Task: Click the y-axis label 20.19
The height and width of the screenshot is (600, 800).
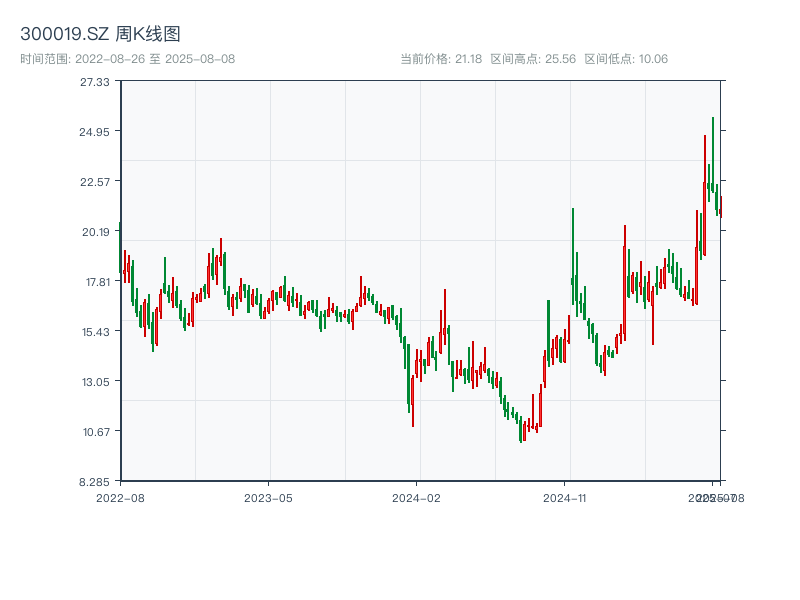Action: [95, 232]
